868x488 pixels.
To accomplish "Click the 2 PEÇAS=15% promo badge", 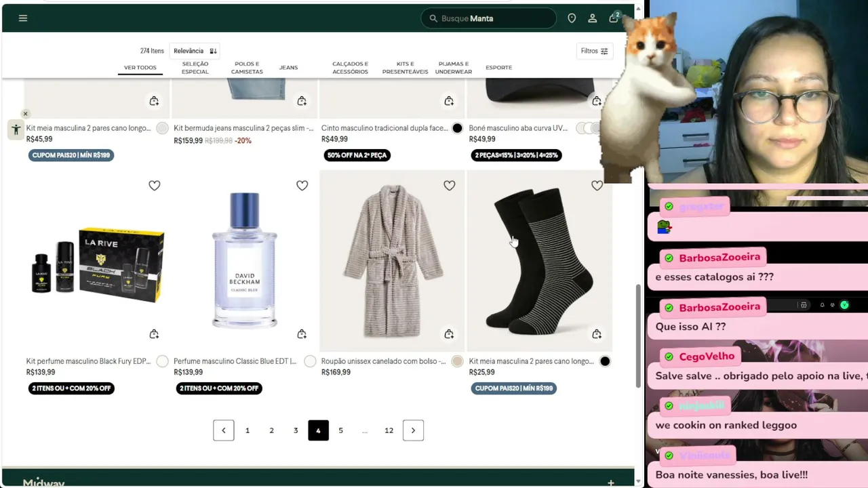I will click(x=517, y=155).
